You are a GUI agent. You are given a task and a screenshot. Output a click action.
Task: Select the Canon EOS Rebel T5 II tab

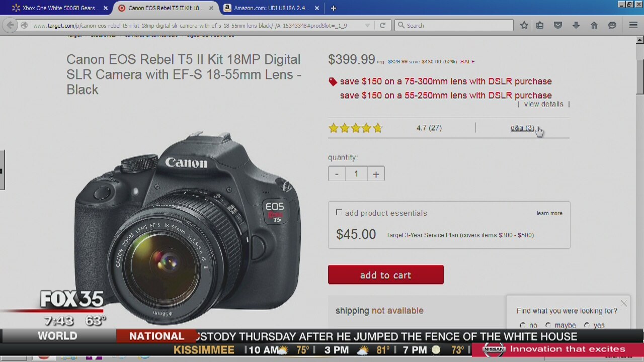coord(166,8)
